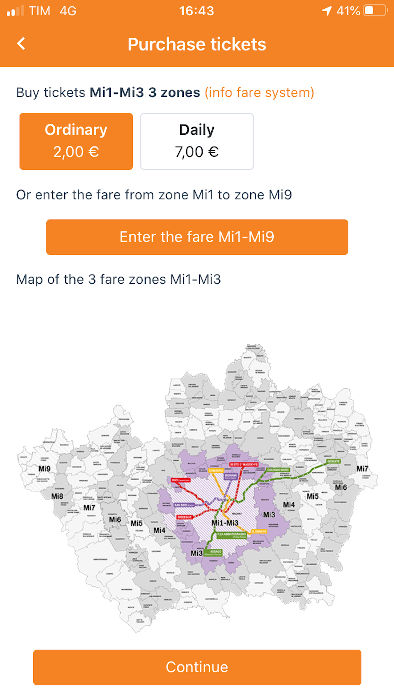Tap the Mi8 zone label on map

(x=57, y=496)
